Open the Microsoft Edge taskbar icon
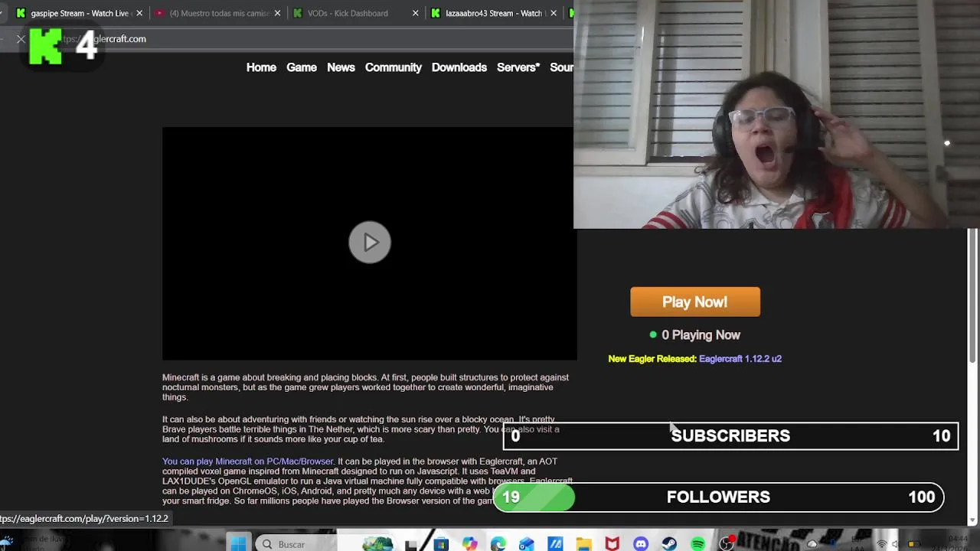 498,544
